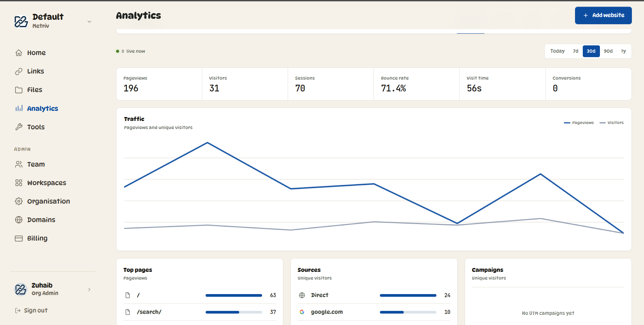The width and height of the screenshot is (644, 325).
Task: Select the Today time range
Action: 557,51
